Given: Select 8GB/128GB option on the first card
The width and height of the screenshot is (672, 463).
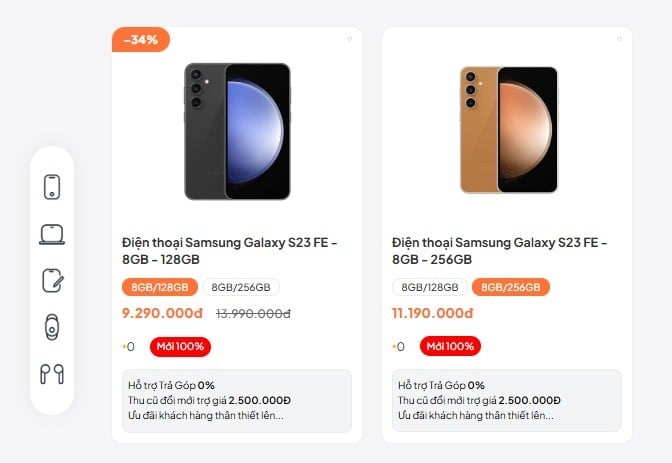Looking at the screenshot, I should click(x=160, y=287).
